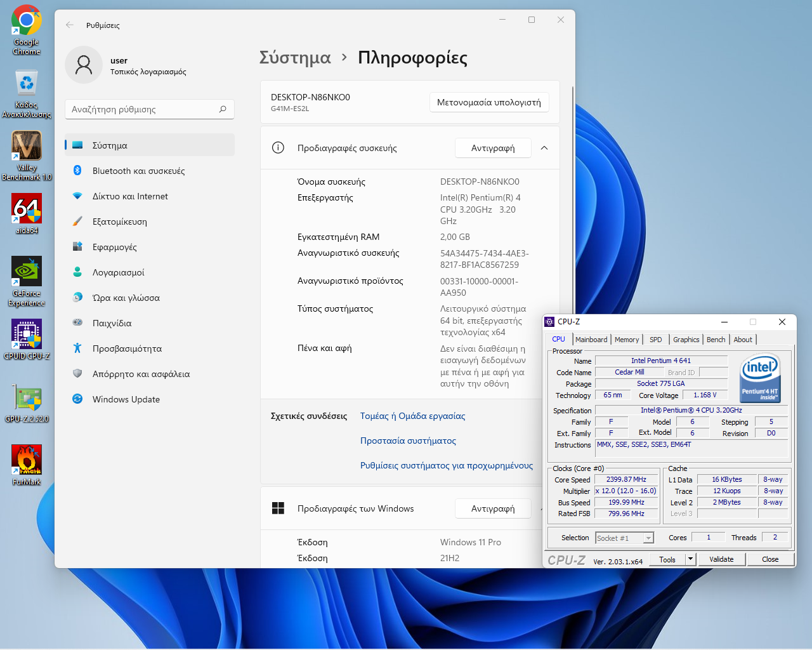Open Προσβασιμότητα settings
Screen dimensions: 812x650
[150, 348]
